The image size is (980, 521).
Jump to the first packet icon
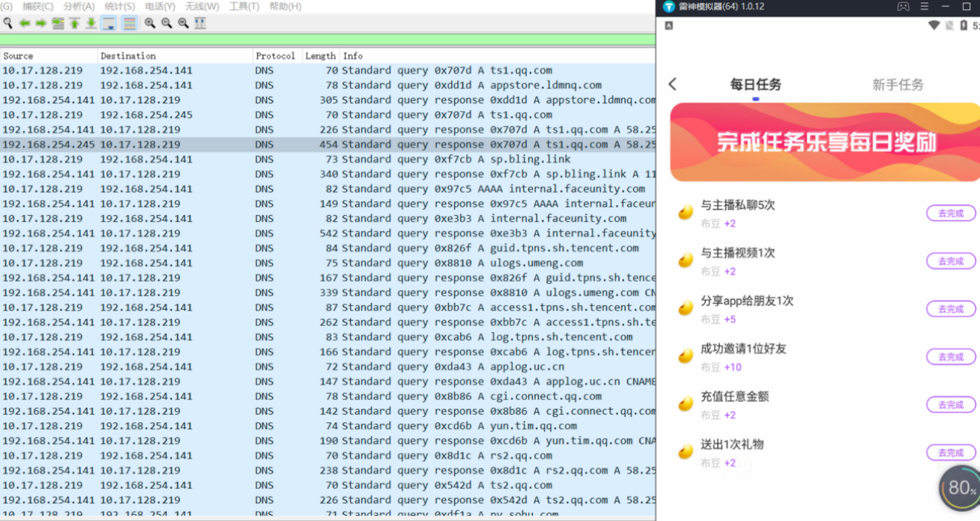[x=74, y=23]
